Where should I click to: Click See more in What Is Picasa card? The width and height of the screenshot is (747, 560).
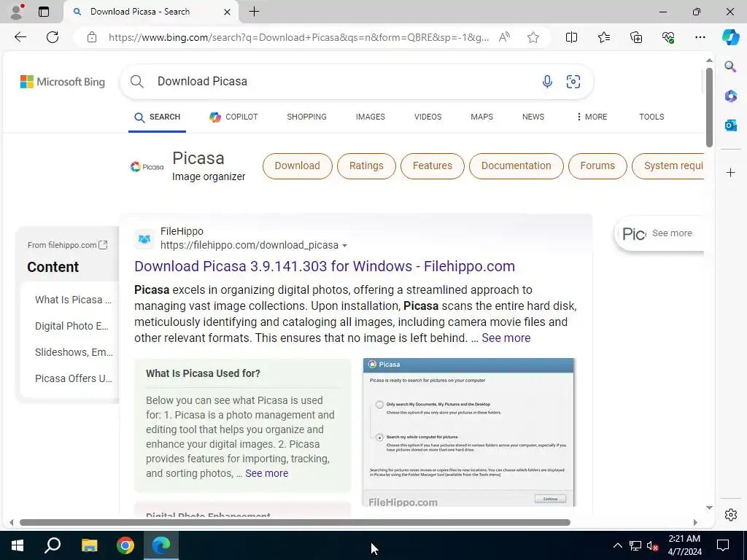pos(266,473)
